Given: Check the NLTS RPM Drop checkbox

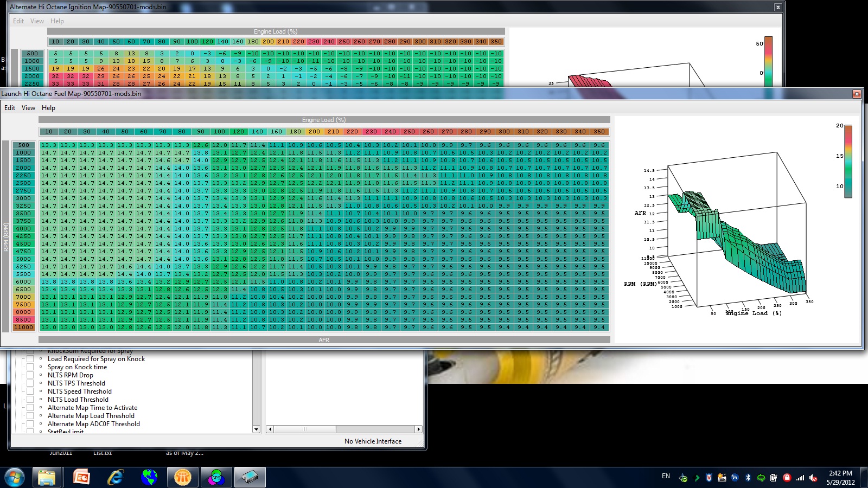Looking at the screenshot, I should coord(30,375).
